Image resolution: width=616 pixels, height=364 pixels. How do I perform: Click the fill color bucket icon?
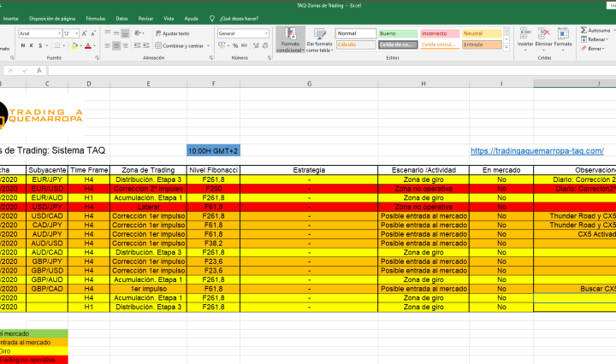76,45
